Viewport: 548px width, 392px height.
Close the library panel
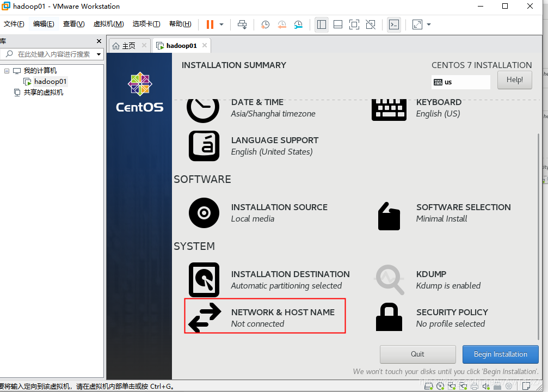[99, 41]
